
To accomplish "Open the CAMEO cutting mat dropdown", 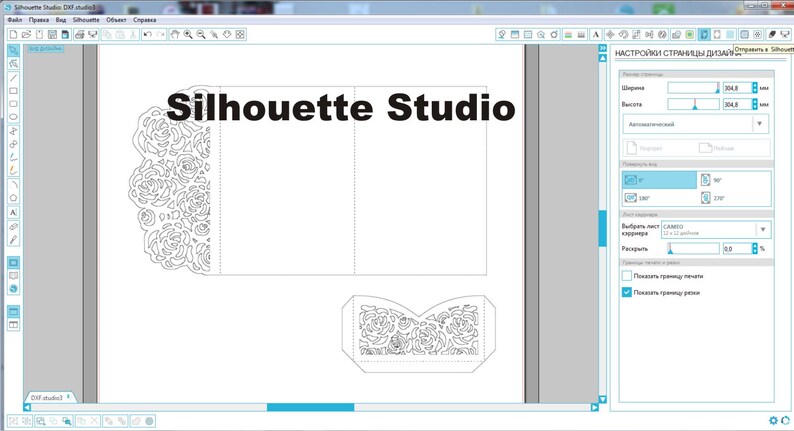I will pyautogui.click(x=716, y=229).
